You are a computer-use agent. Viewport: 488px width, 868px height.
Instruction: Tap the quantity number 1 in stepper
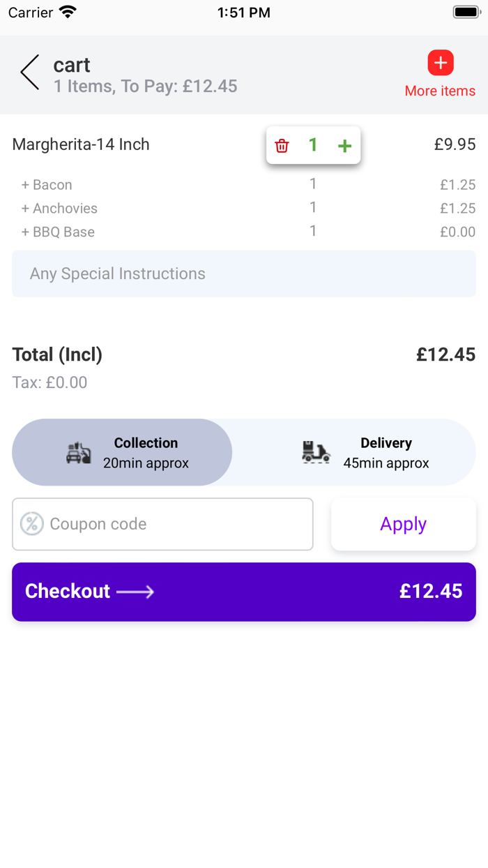313,145
